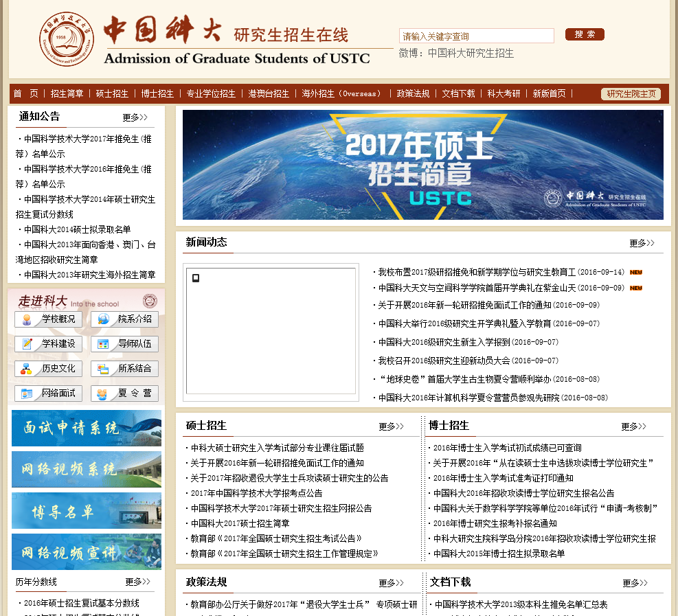Click small seal icon in 走进科大 header
678x616 pixels.
(150, 300)
